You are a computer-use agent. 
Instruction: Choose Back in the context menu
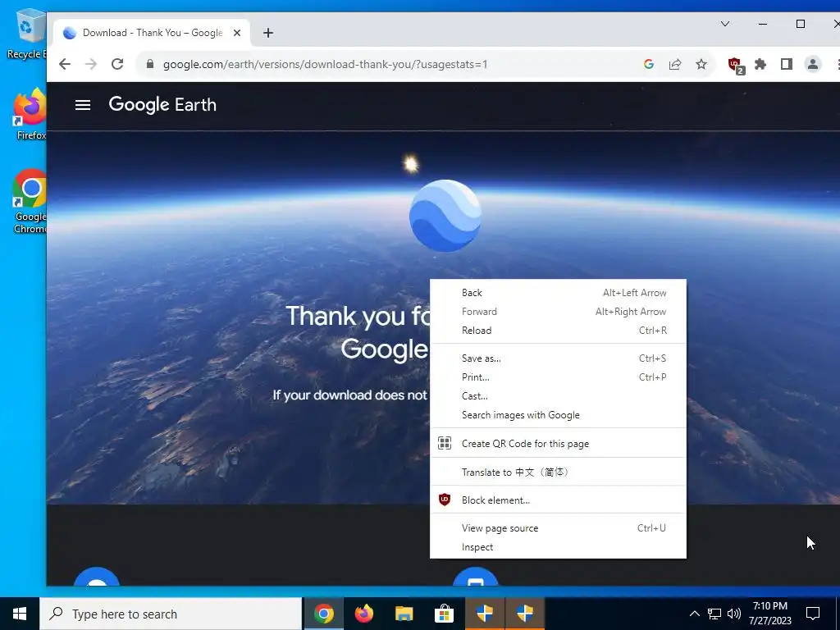[558, 293]
